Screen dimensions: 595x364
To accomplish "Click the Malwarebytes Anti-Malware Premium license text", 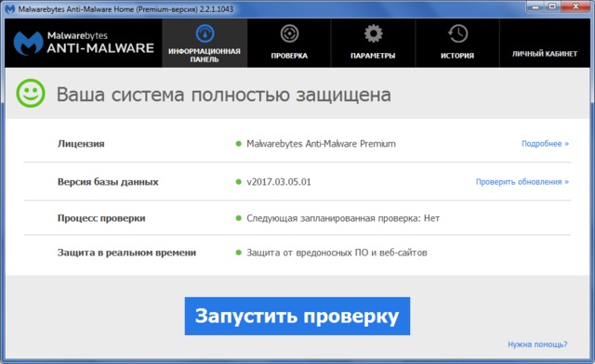I will pyautogui.click(x=321, y=144).
